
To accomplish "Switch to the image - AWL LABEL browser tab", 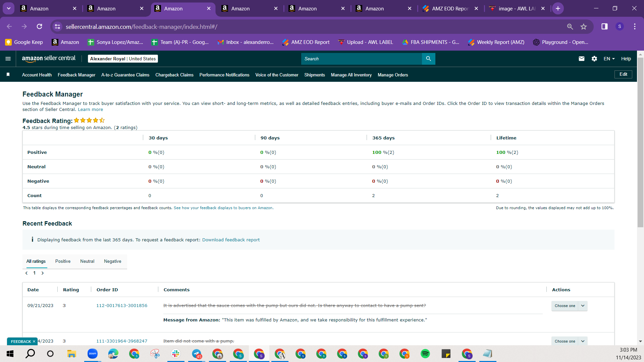I will (x=517, y=8).
